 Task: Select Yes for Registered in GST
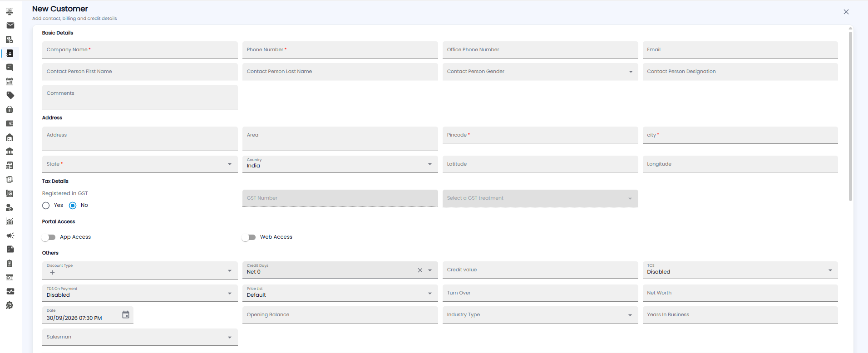46,206
